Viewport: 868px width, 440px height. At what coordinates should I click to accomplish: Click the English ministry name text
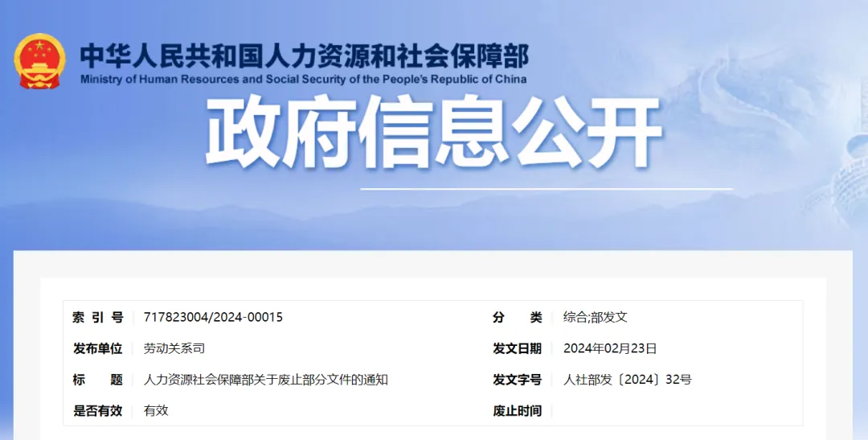click(x=303, y=80)
